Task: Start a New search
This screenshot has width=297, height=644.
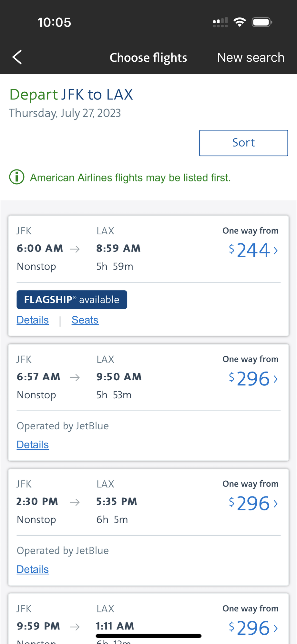Action: pyautogui.click(x=251, y=57)
